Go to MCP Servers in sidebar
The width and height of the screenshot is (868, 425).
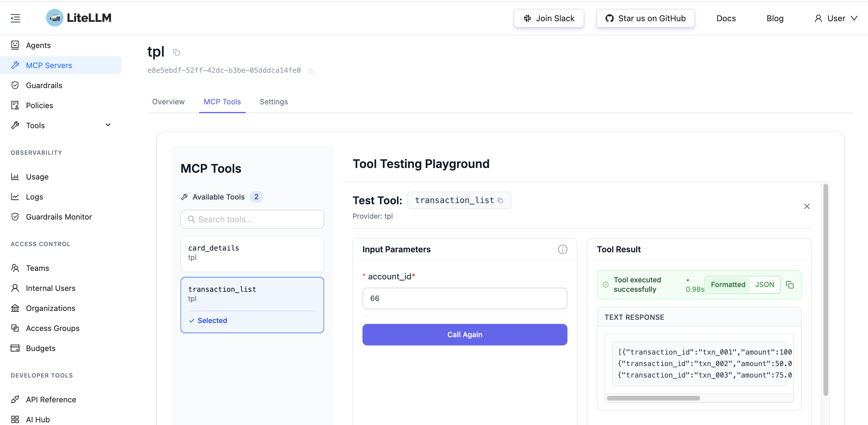click(x=61, y=65)
